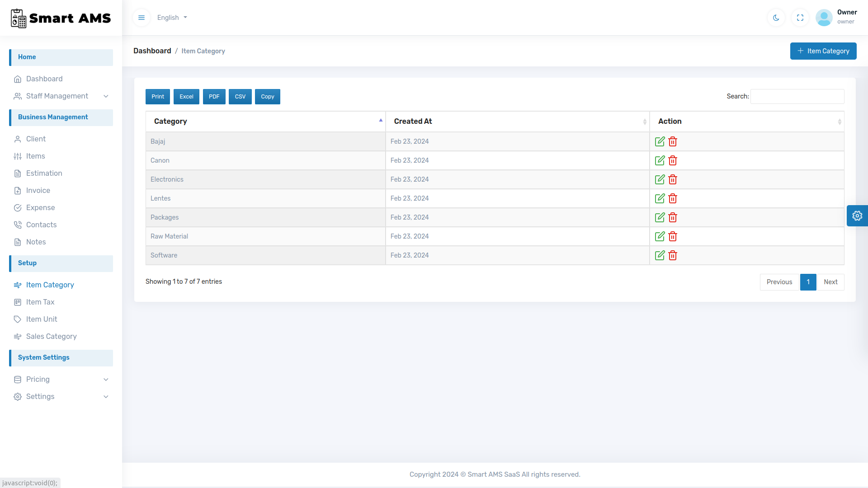Open the floating settings gear on the right edge
The height and width of the screenshot is (488, 868).
click(x=858, y=216)
